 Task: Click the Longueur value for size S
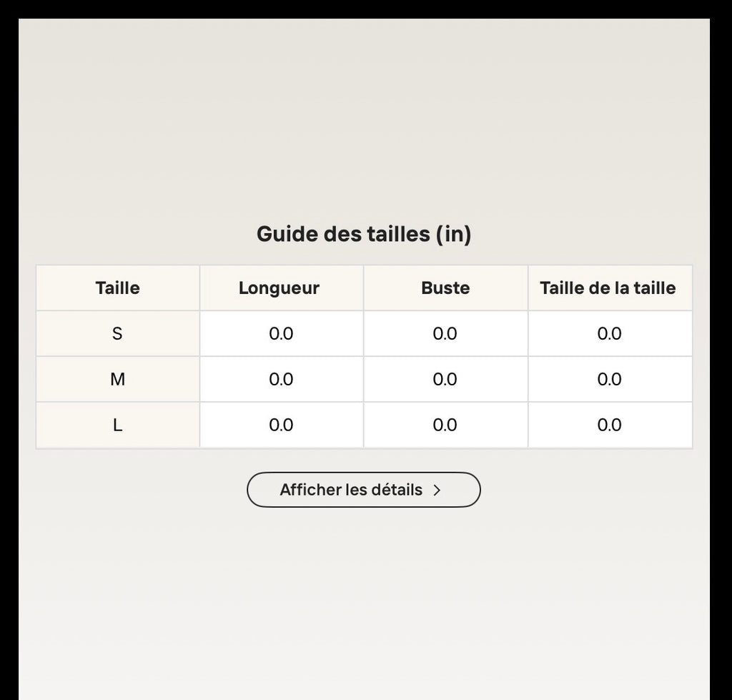[x=282, y=333]
